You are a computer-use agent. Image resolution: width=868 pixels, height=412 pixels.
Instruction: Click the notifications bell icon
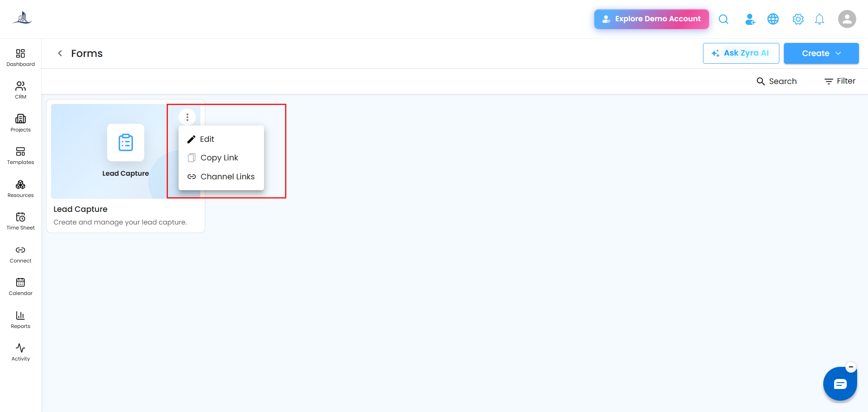click(820, 19)
